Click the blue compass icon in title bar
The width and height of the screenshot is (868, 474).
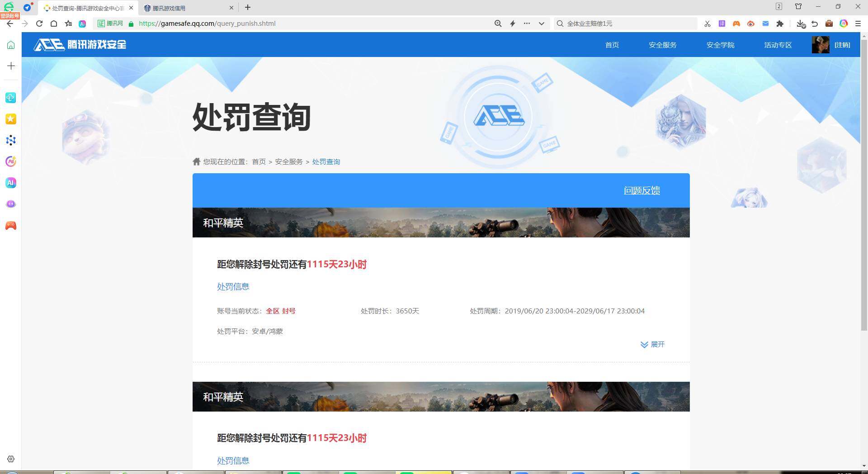(x=28, y=7)
